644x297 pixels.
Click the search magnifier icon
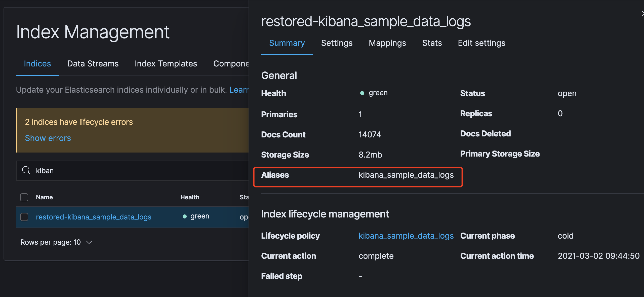pyautogui.click(x=26, y=170)
